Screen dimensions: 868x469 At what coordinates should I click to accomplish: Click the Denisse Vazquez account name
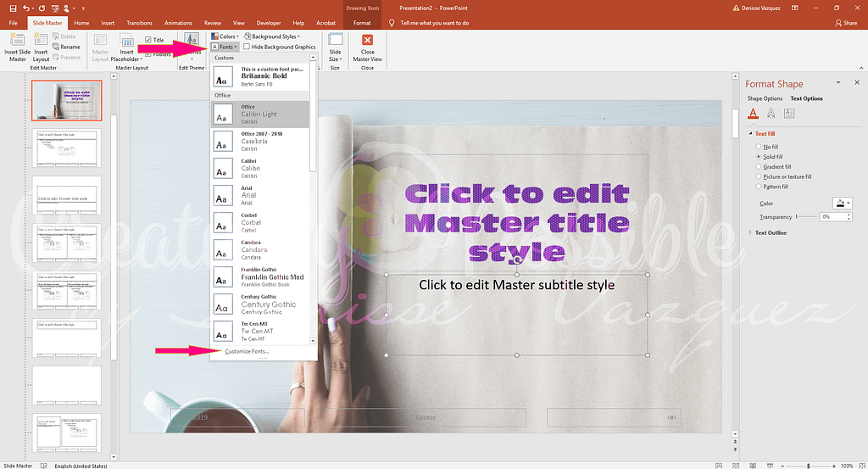[x=760, y=8]
